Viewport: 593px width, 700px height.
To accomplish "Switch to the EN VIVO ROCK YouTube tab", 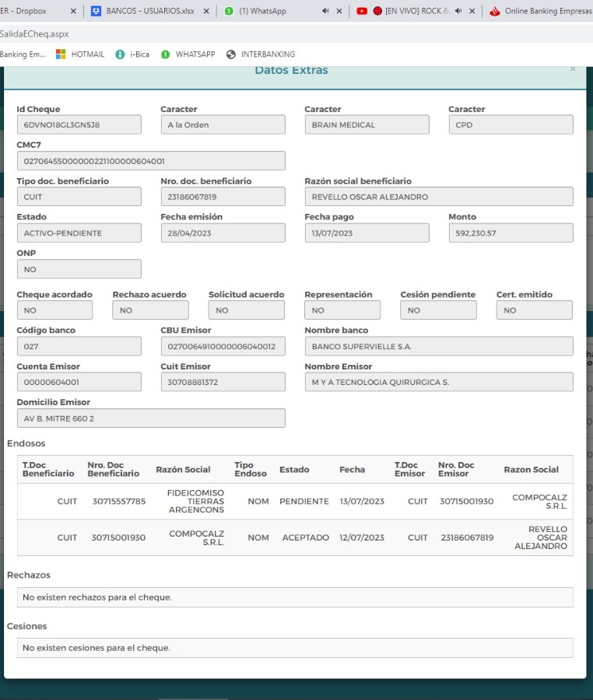I will 416,11.
